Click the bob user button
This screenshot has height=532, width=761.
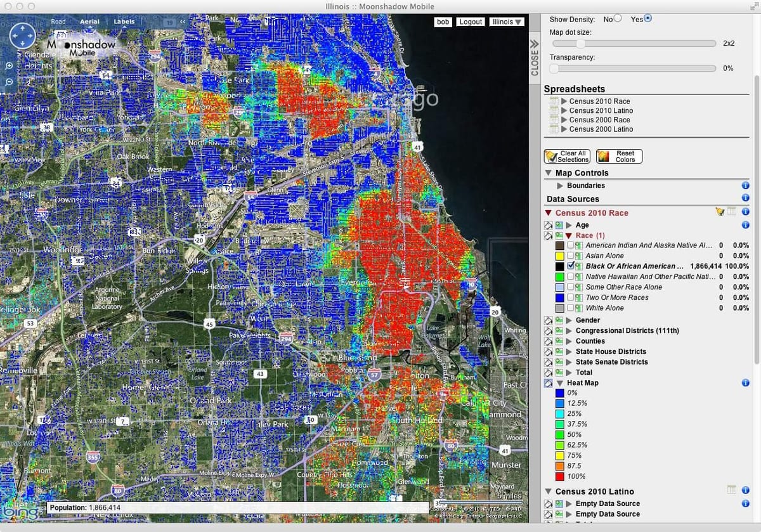point(443,22)
